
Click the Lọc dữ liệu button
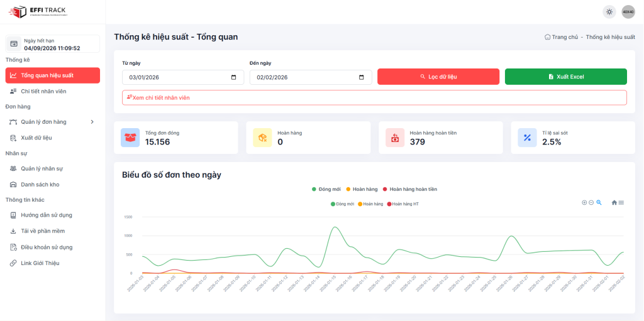[x=438, y=77]
